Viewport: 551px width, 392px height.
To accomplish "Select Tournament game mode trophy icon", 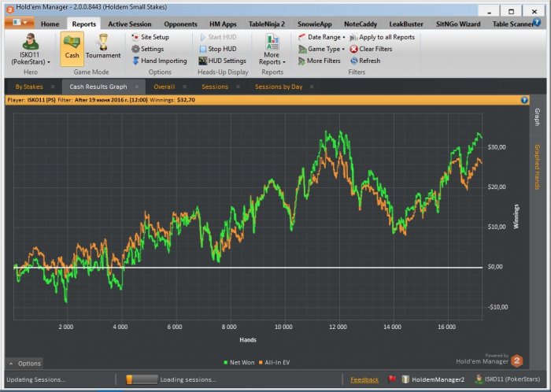I will pyautogui.click(x=102, y=43).
